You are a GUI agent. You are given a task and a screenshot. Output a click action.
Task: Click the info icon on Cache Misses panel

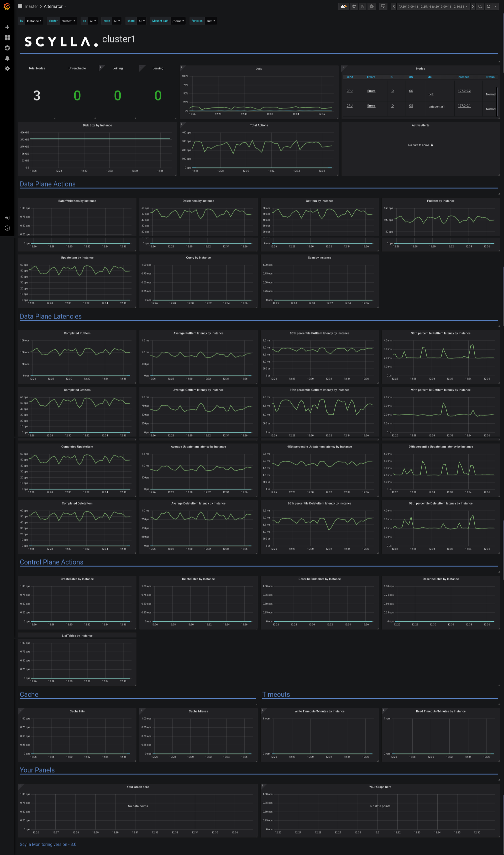click(141, 710)
